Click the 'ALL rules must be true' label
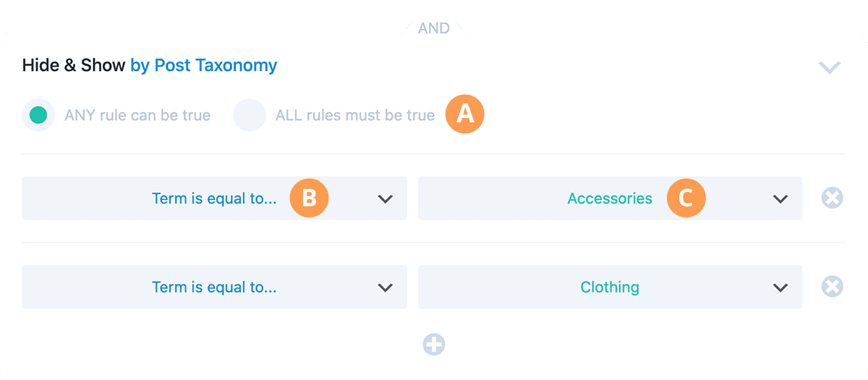The image size is (868, 380). [355, 115]
